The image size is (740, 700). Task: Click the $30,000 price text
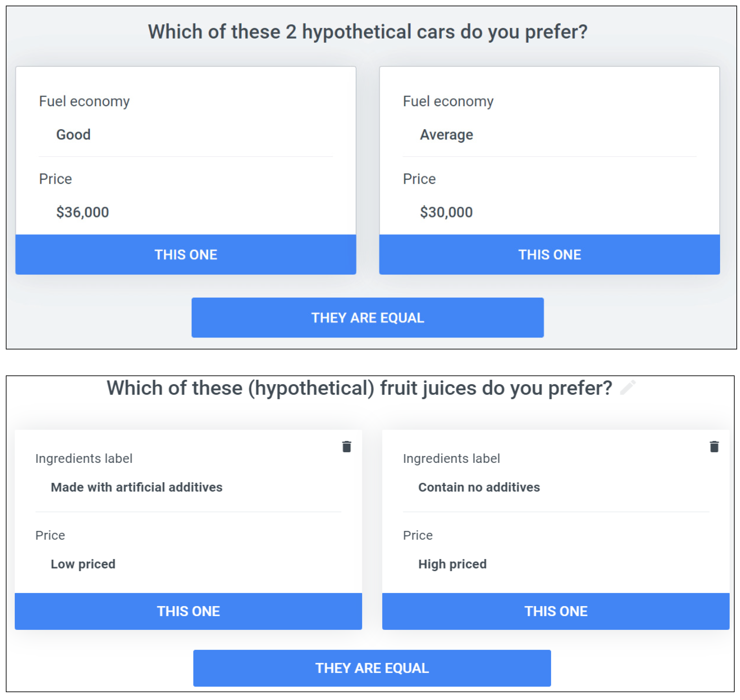pyautogui.click(x=446, y=212)
